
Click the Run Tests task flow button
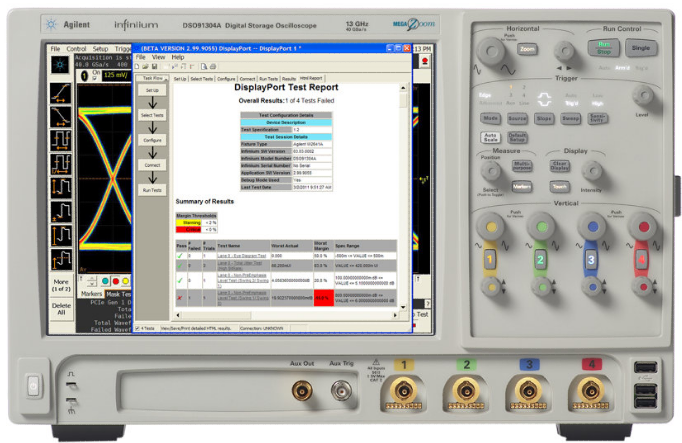click(152, 190)
